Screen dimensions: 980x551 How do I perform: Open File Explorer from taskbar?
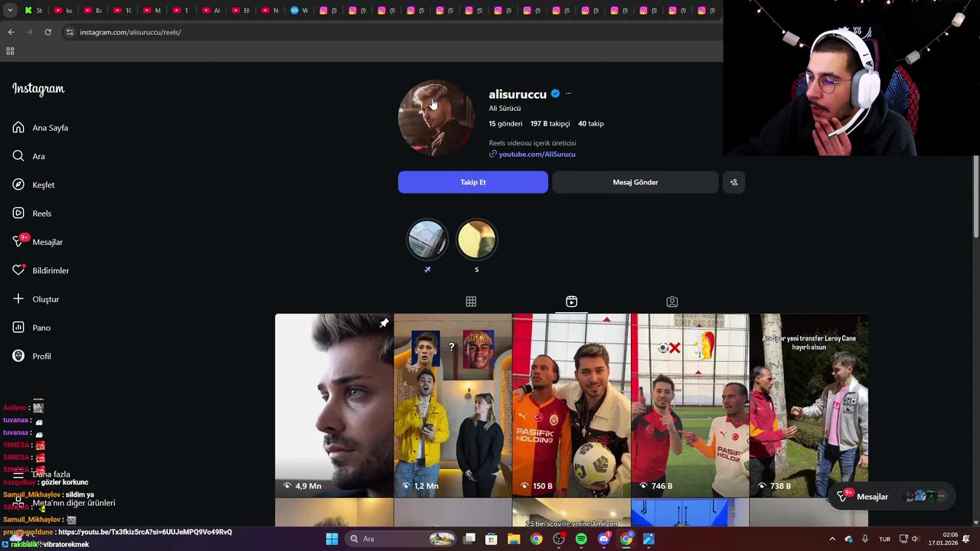coord(514,539)
